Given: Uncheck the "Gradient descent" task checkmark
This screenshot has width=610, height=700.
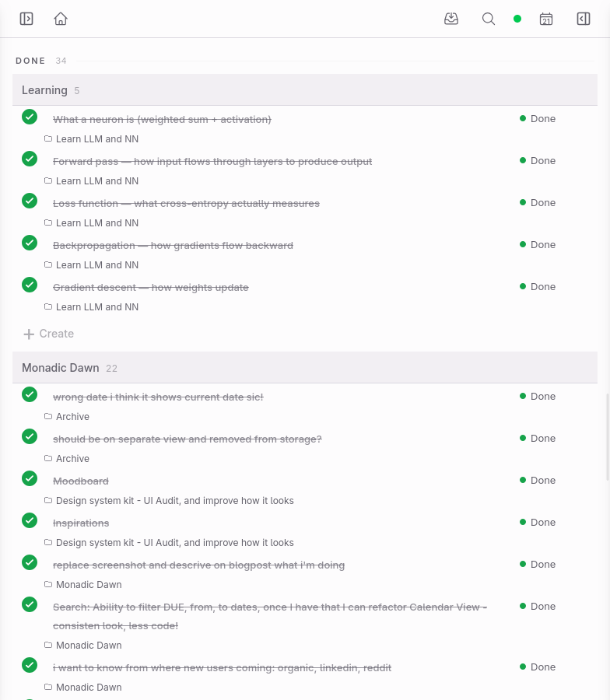Looking at the screenshot, I should pyautogui.click(x=30, y=285).
